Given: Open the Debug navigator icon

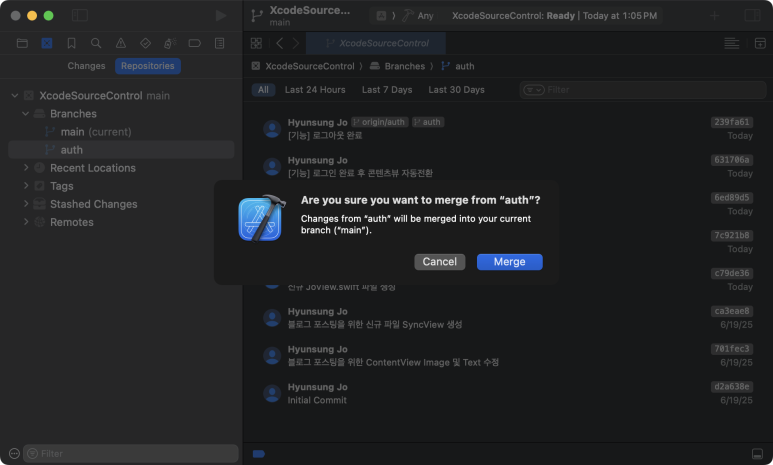Looking at the screenshot, I should 170,43.
